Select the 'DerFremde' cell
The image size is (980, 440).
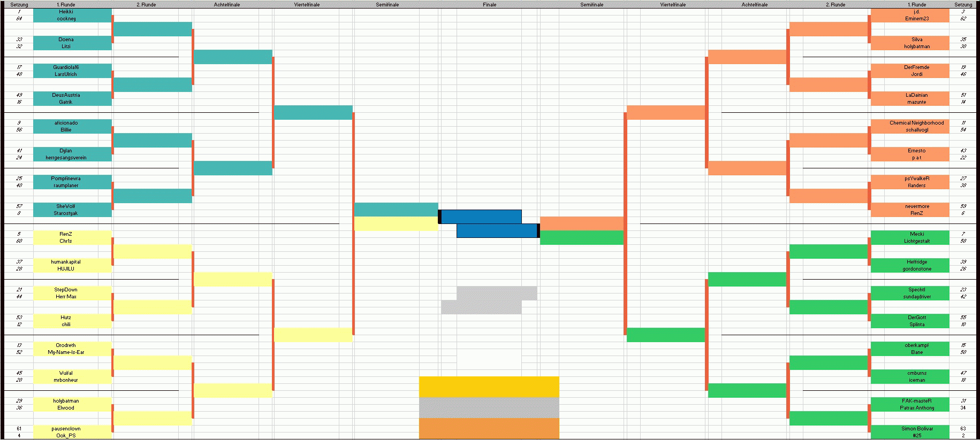point(910,67)
